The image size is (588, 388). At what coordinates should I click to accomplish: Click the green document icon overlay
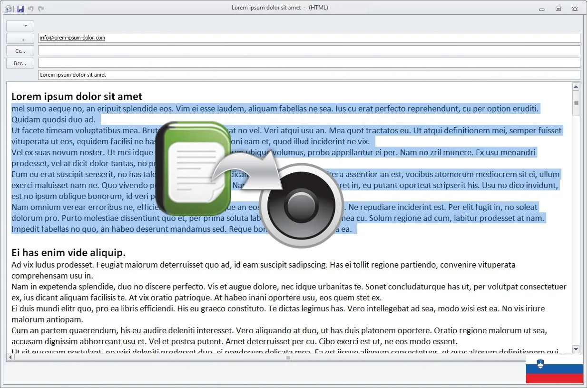coord(193,169)
